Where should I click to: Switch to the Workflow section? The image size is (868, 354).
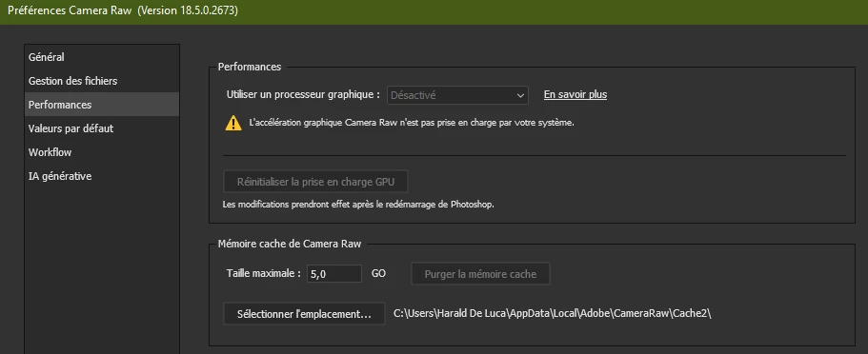click(102, 152)
